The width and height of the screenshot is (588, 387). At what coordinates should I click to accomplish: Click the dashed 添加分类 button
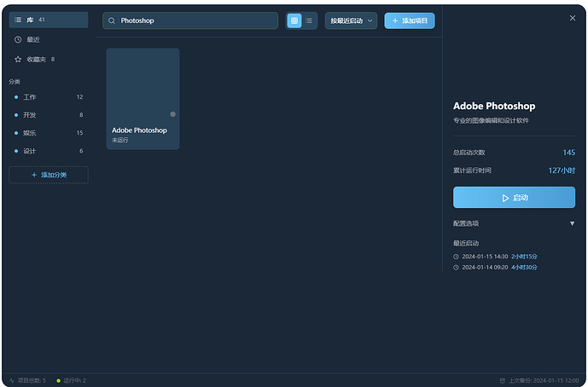[x=49, y=175]
